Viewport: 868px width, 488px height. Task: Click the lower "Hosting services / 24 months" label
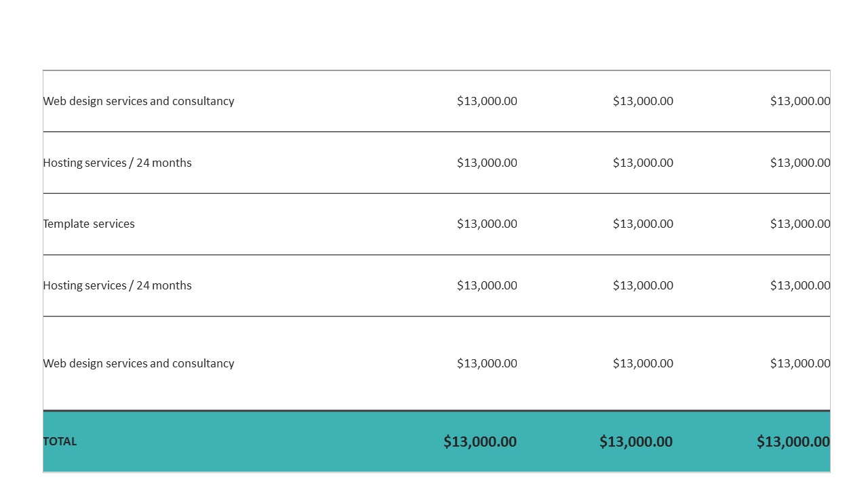[117, 285]
